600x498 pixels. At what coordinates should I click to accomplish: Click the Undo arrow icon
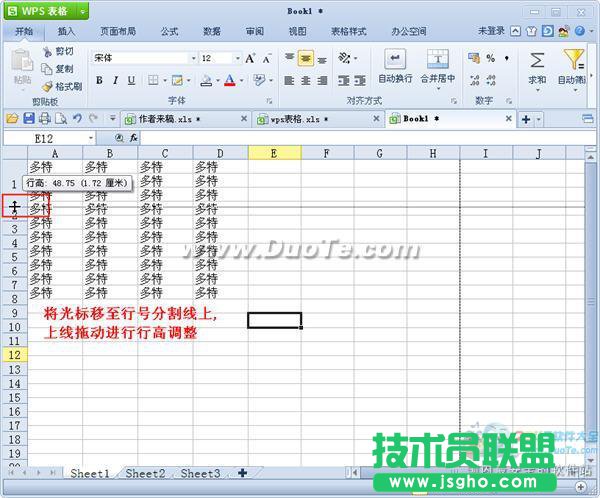pyautogui.click(x=78, y=119)
